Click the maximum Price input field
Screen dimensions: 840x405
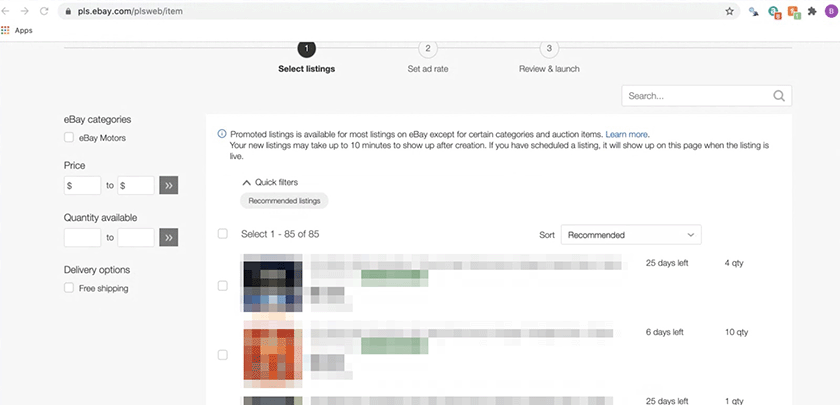[x=136, y=185]
